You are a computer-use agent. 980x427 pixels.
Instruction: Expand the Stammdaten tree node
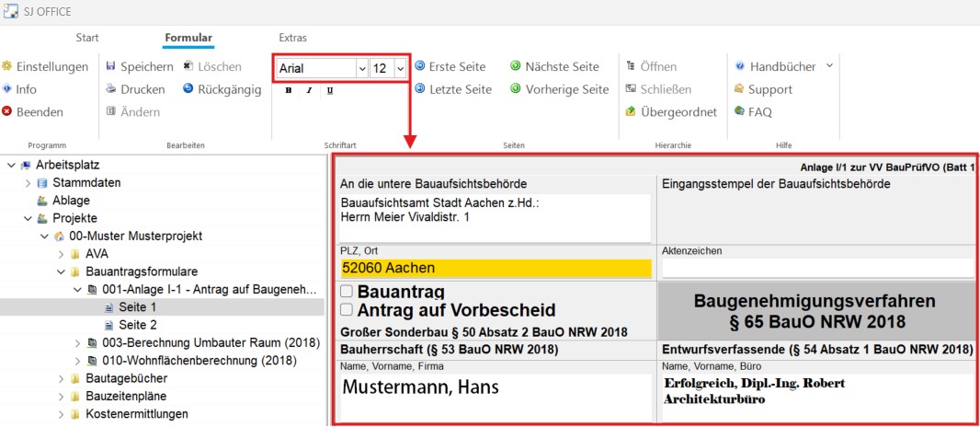(x=28, y=183)
